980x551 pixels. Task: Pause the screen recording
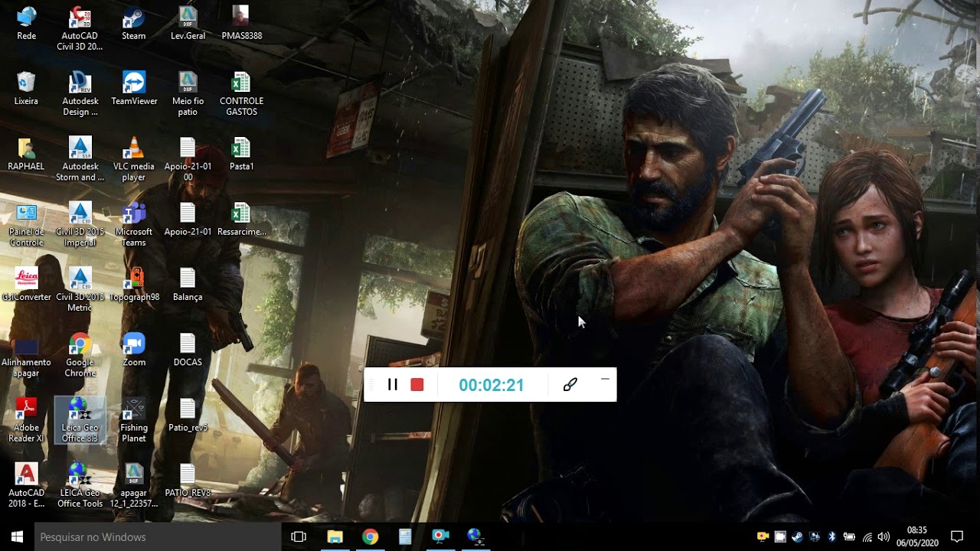click(x=393, y=385)
